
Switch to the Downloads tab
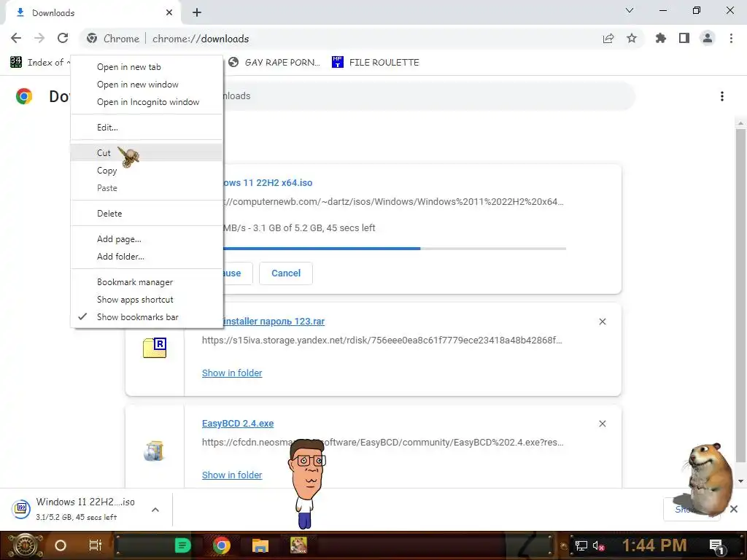[93, 13]
